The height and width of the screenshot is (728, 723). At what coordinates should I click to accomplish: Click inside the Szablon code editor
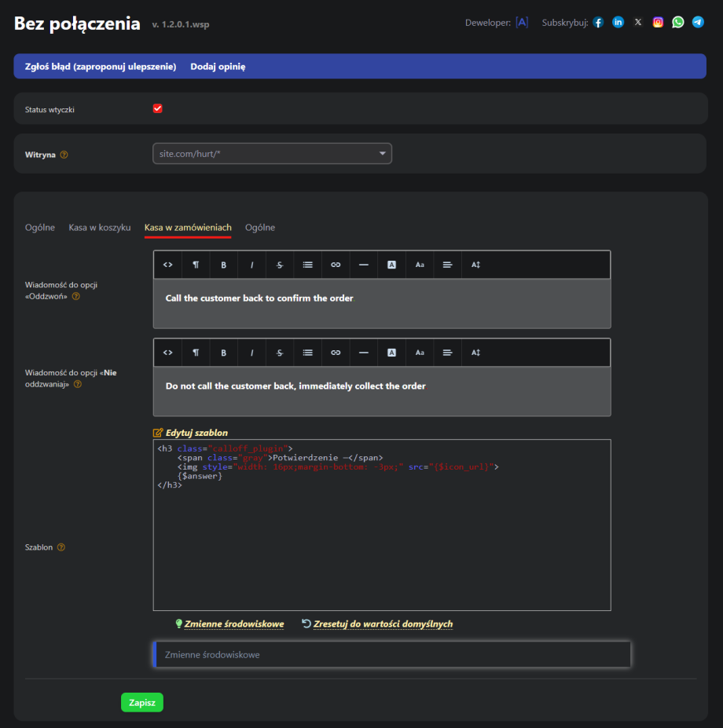(x=382, y=542)
